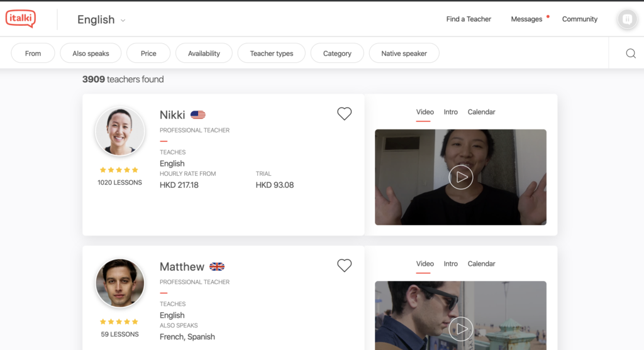Select the Video tab for Nikki
The height and width of the screenshot is (350, 644).
(425, 112)
